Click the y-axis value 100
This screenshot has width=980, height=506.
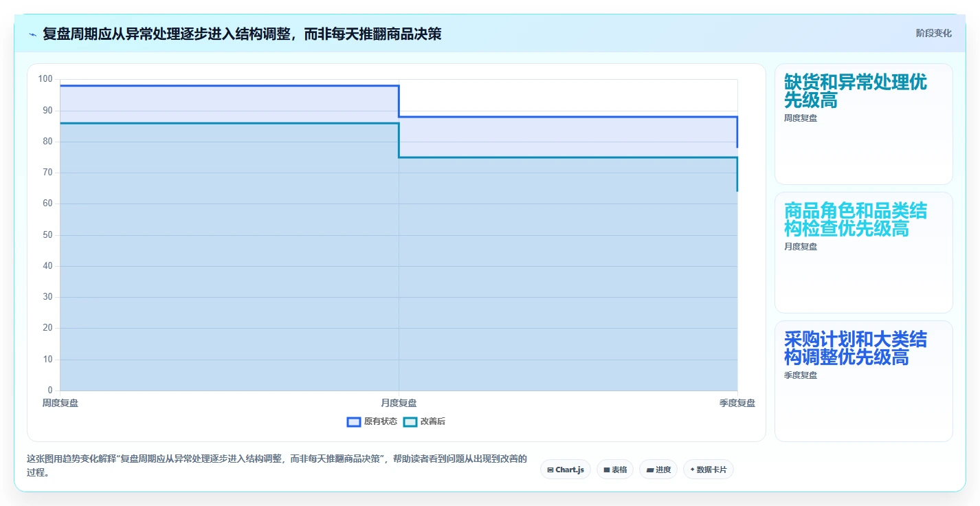point(45,79)
